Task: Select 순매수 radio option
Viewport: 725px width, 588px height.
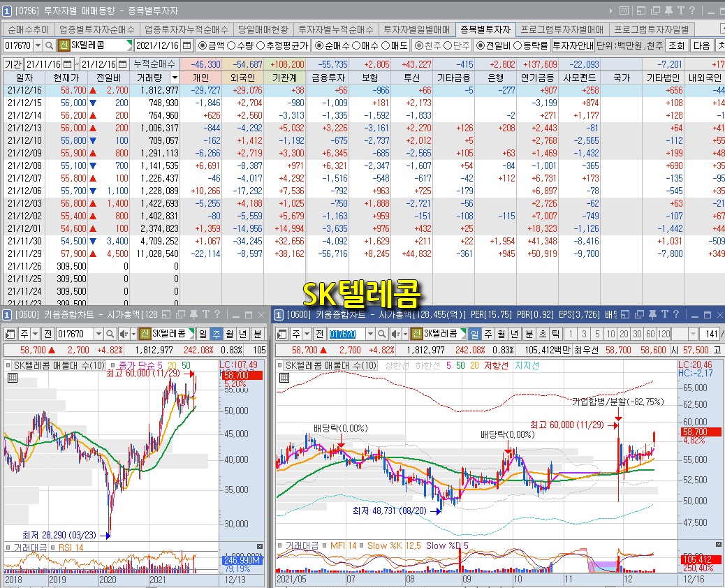Action: (319, 46)
